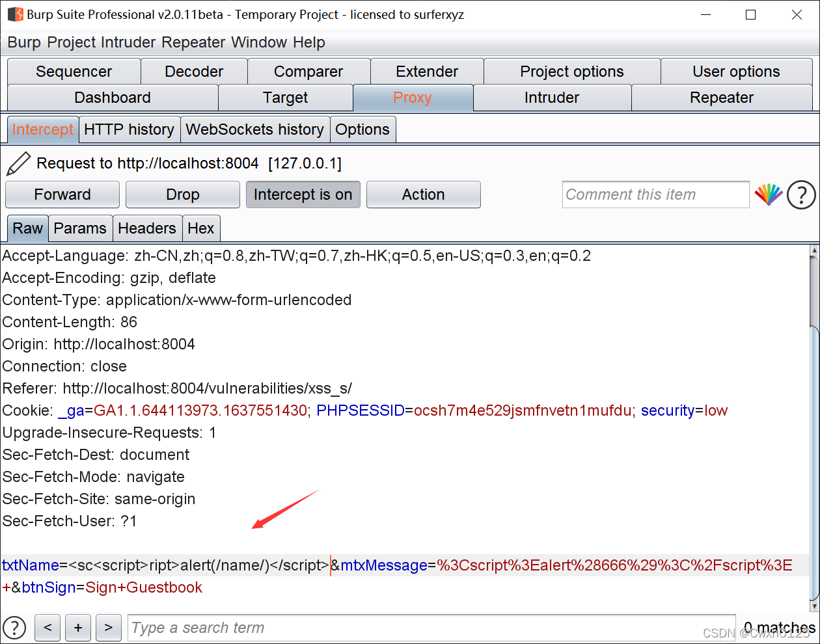
Task: Click the security cookie name
Action: (x=668, y=410)
